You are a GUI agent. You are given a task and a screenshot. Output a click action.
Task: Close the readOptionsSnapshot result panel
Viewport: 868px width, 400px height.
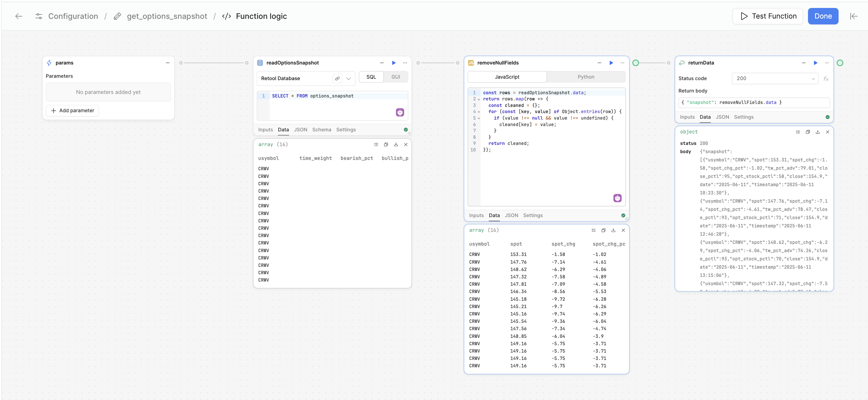[406, 144]
